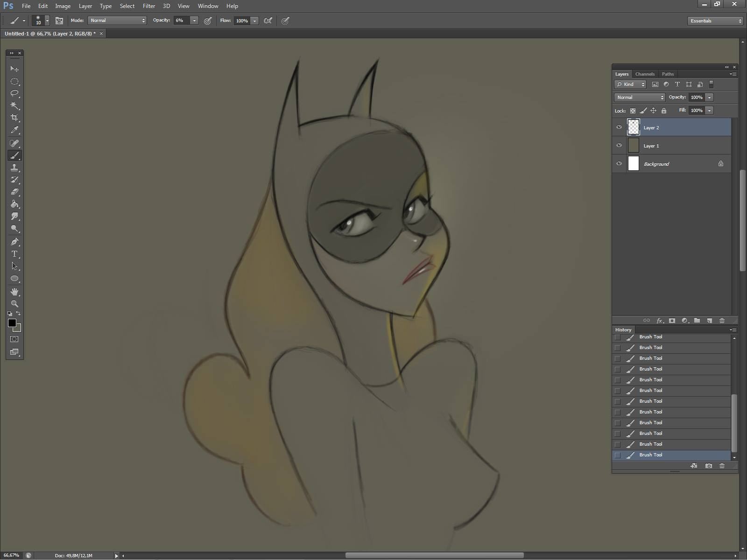Click the brush Opacity value field

(x=181, y=21)
